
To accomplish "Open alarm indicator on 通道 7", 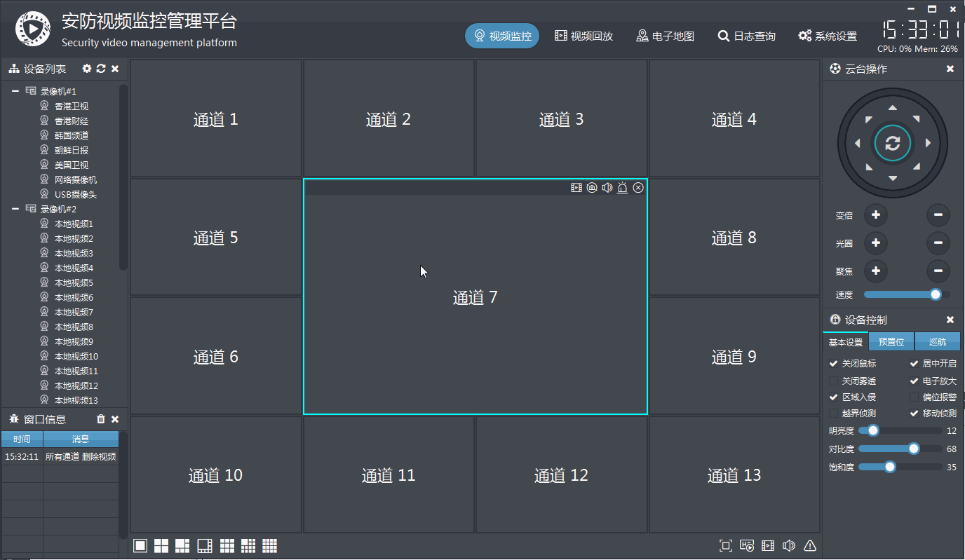I will (622, 188).
